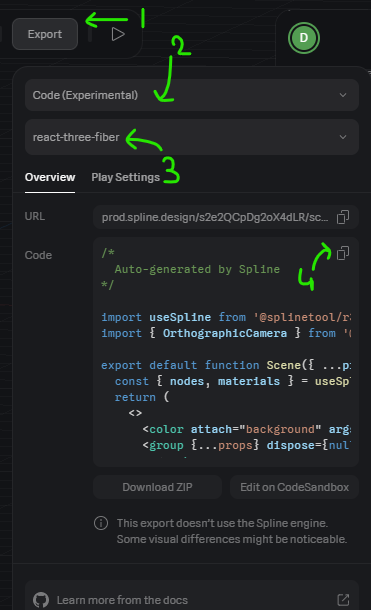This screenshot has height=610, width=371.
Task: Switch to the Overview tab
Action: [50, 177]
